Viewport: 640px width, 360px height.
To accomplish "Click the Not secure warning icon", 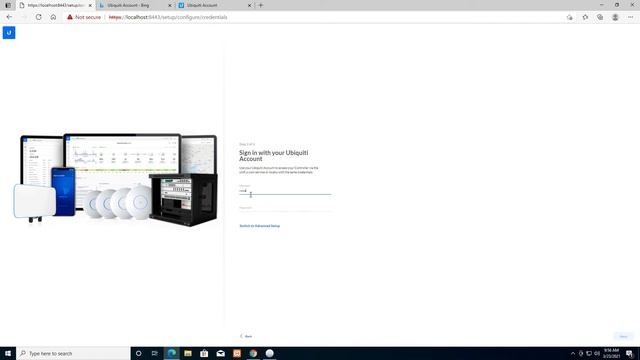I will pyautogui.click(x=70, y=17).
